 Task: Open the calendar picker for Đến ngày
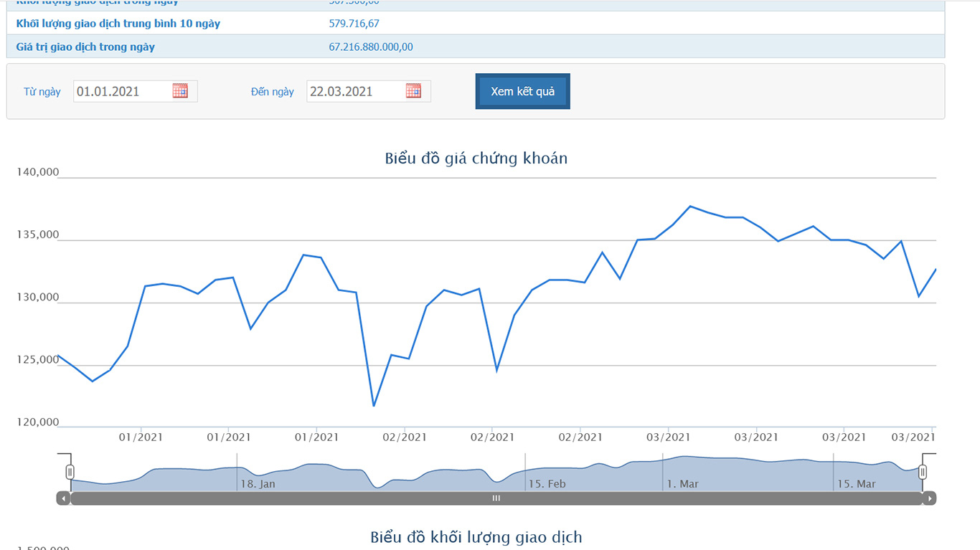pos(413,91)
